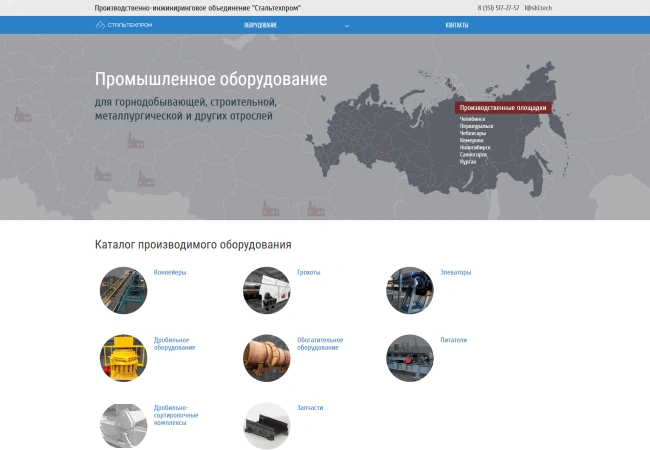Click the Производственные площадки red label

502,108
